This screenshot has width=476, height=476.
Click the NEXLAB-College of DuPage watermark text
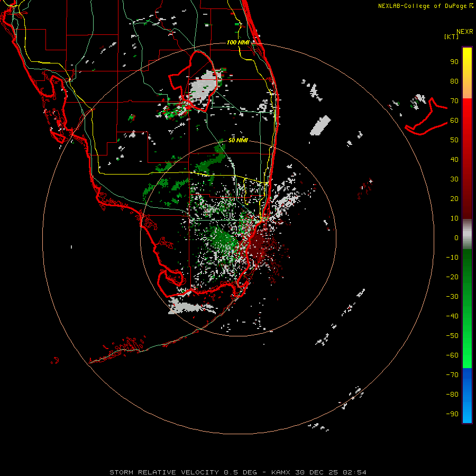(425, 6)
